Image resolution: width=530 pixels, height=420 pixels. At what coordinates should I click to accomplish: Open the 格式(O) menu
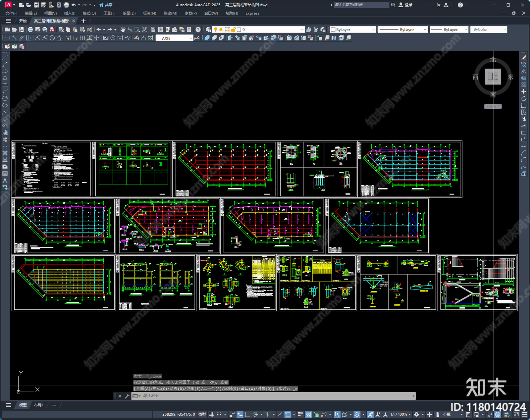pyautogui.click(x=89, y=13)
